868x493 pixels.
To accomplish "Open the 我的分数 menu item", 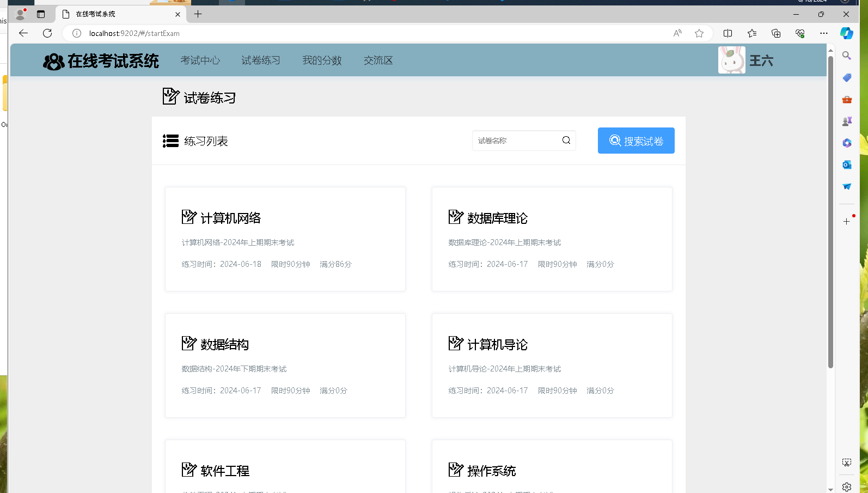I will (x=322, y=60).
